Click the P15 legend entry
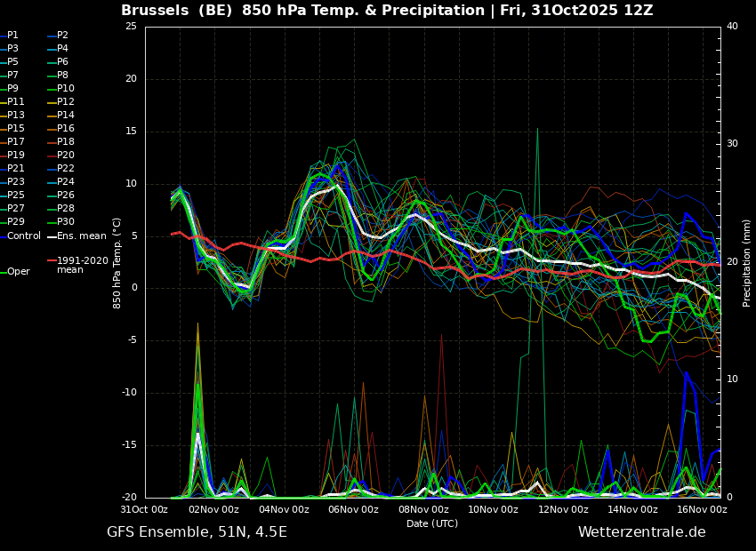 [12, 128]
